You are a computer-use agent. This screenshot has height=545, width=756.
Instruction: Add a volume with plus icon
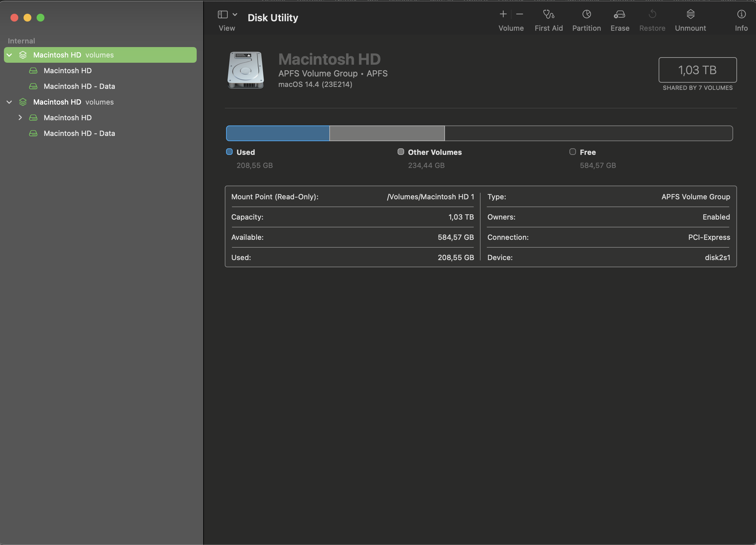pyautogui.click(x=503, y=14)
